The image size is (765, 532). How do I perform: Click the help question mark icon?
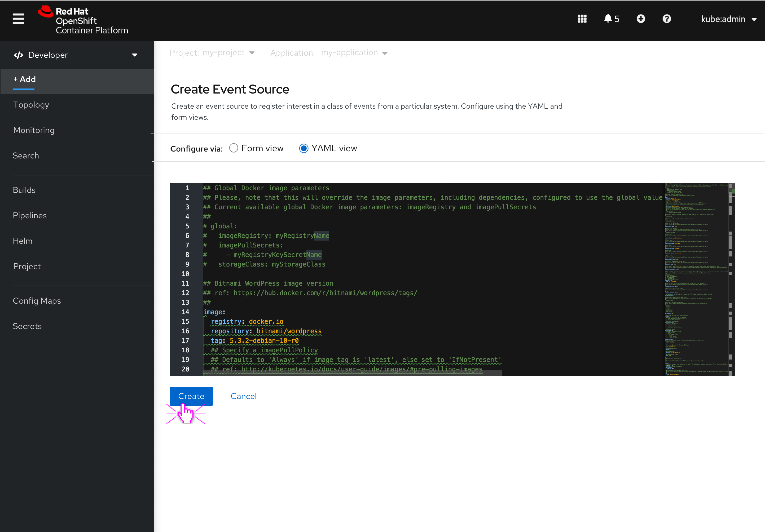pos(667,19)
